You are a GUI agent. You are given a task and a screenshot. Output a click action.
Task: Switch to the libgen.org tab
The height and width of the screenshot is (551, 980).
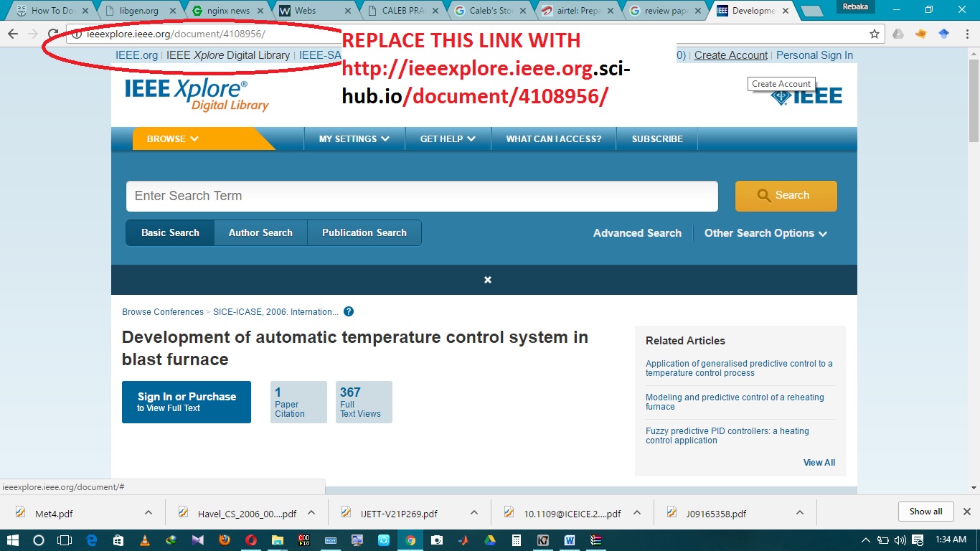[x=140, y=11]
